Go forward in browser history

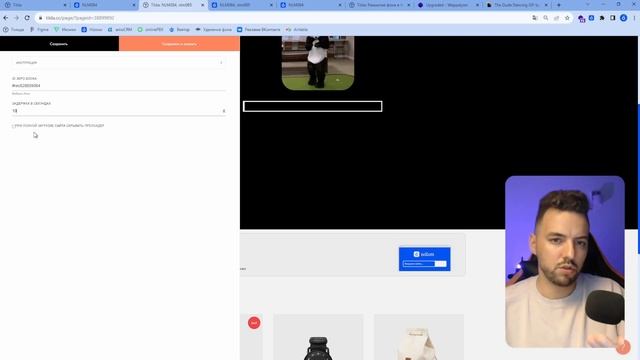click(16, 18)
